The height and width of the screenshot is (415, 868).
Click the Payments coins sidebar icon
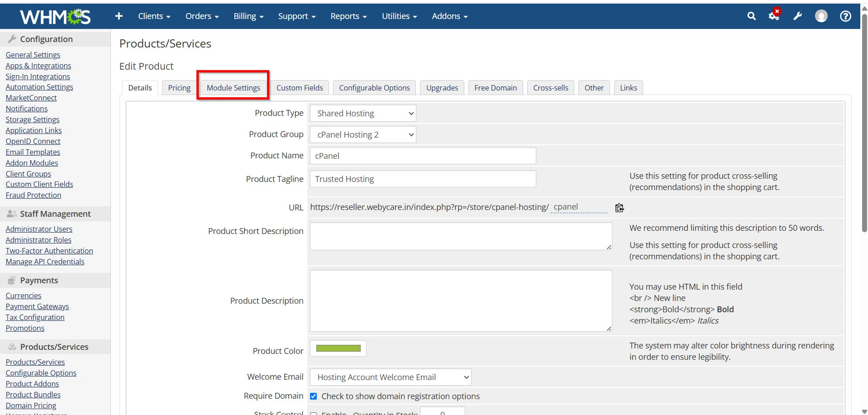click(x=12, y=280)
